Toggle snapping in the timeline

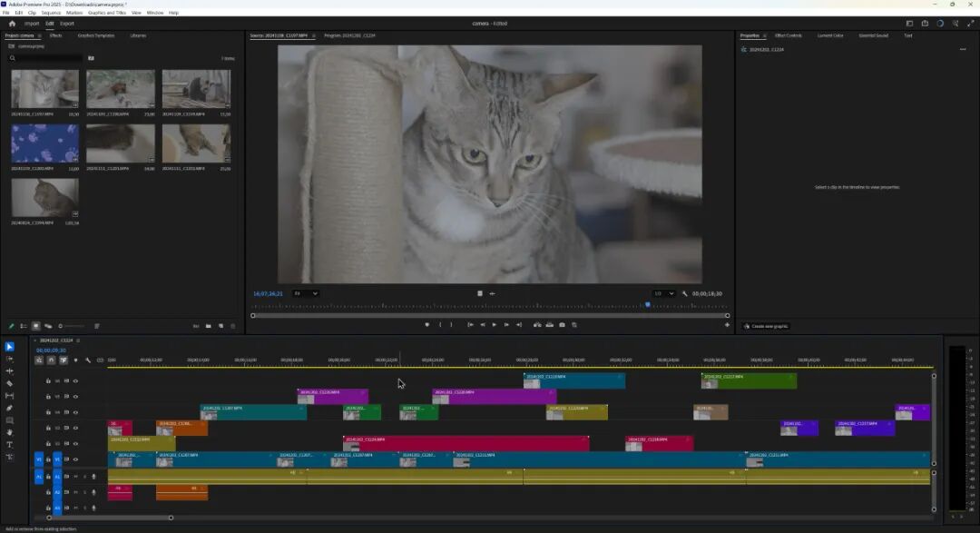coord(51,360)
